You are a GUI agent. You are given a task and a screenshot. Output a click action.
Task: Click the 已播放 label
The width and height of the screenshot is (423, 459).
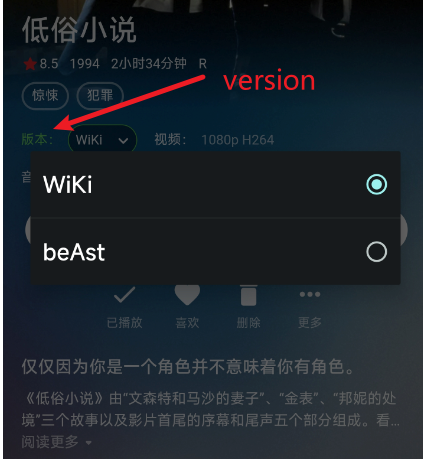(124, 323)
